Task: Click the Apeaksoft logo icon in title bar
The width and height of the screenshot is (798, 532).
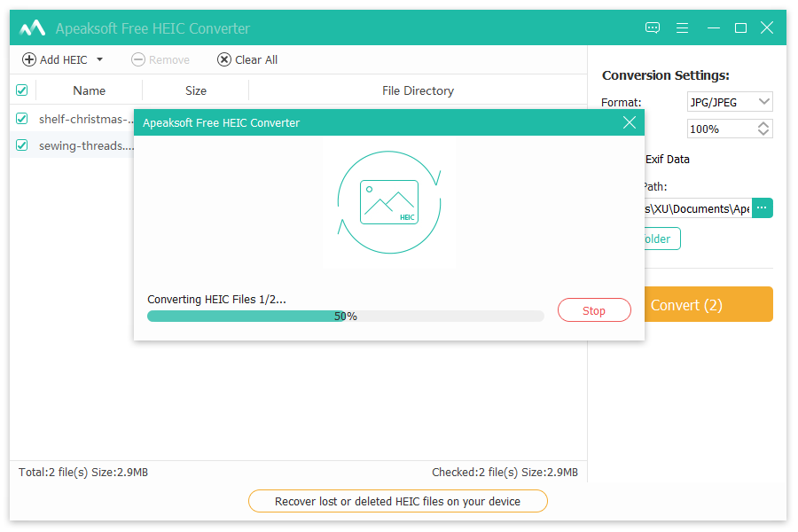Action: (x=33, y=28)
